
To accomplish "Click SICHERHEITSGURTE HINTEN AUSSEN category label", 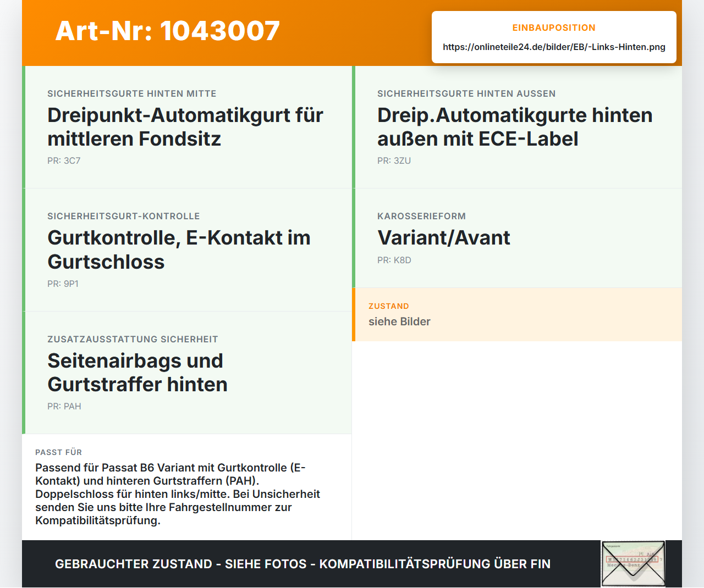I will point(466,93).
